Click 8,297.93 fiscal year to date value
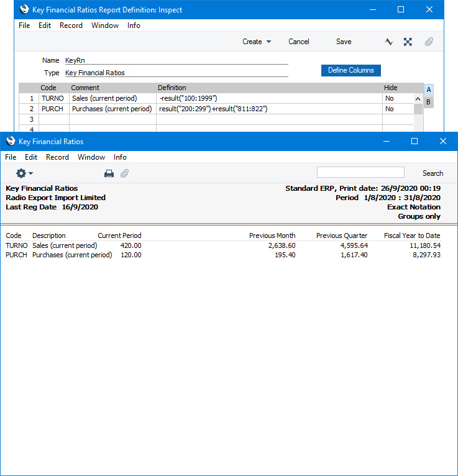458x476 pixels. pos(426,255)
